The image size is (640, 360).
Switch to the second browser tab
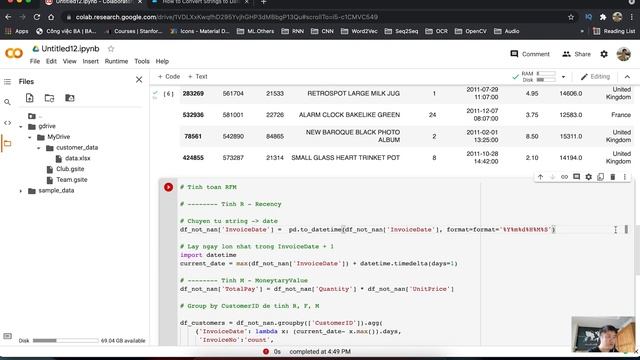click(x=200, y=2)
